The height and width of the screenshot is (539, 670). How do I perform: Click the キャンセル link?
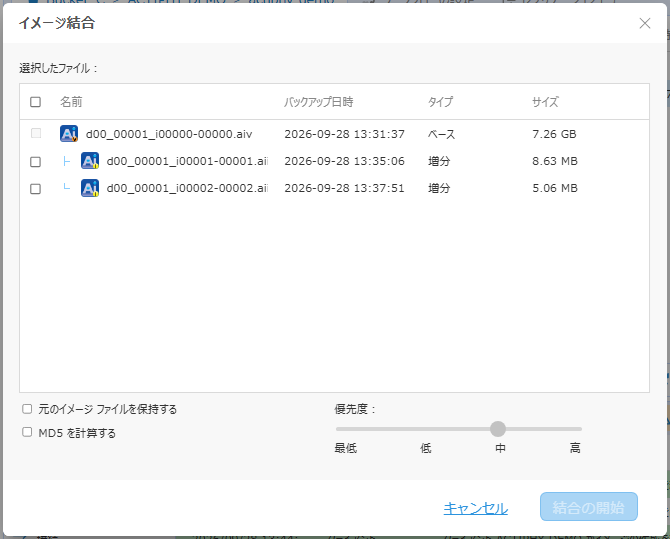click(476, 508)
